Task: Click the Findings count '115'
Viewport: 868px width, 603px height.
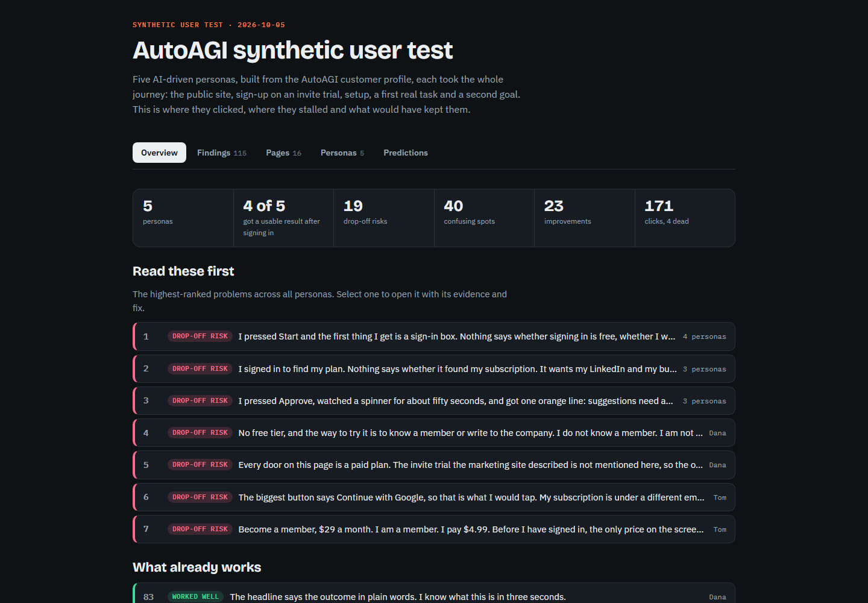Action: click(240, 153)
